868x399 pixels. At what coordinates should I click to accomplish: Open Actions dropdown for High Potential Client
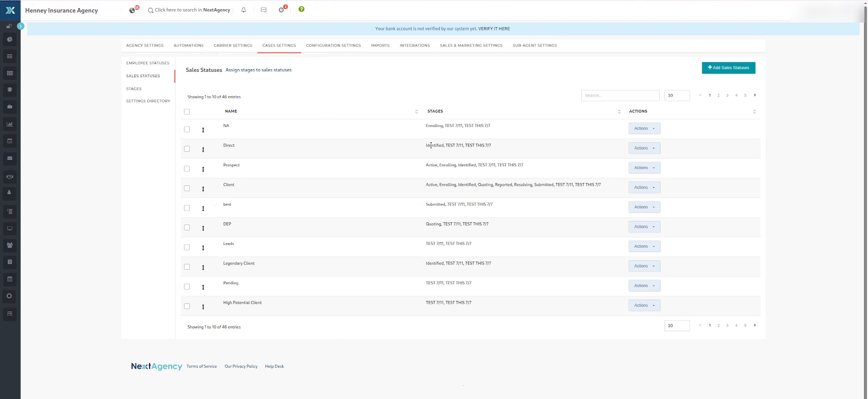644,305
